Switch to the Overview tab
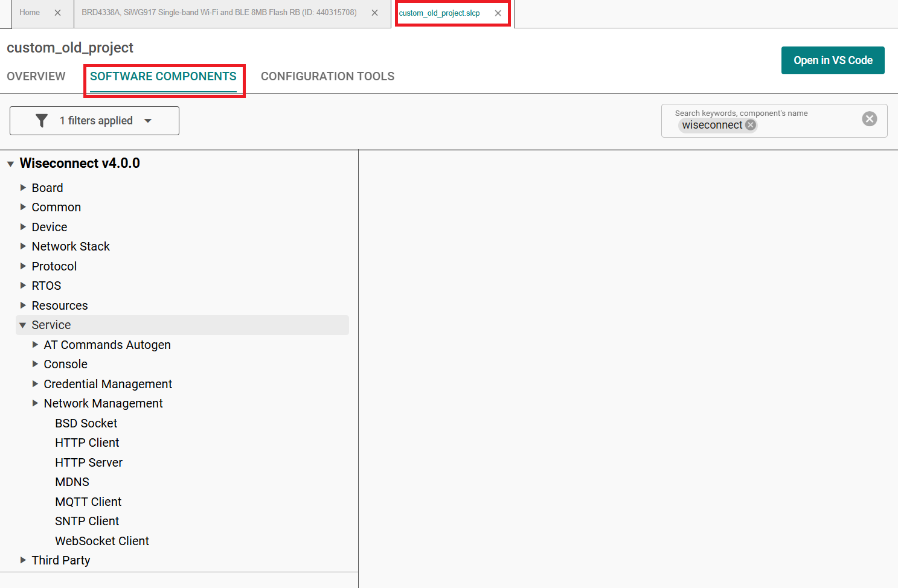Viewport: 898px width, 588px height. [x=36, y=77]
